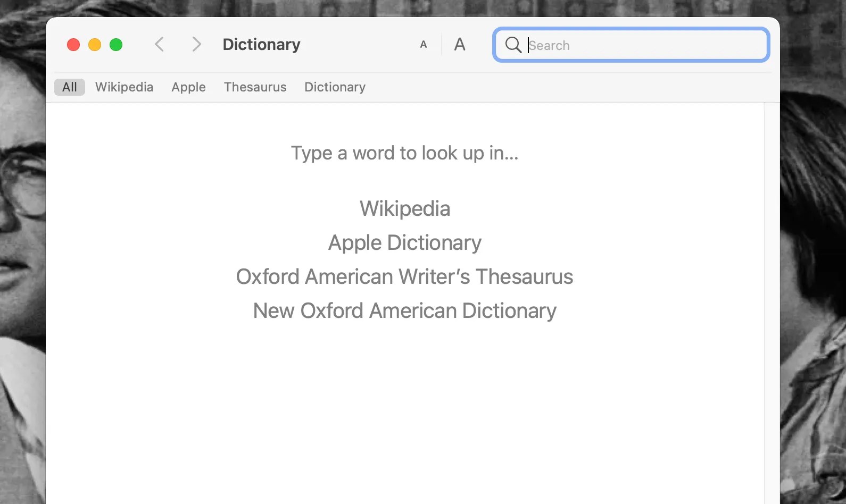Switch to the Apple tab

[x=188, y=87]
